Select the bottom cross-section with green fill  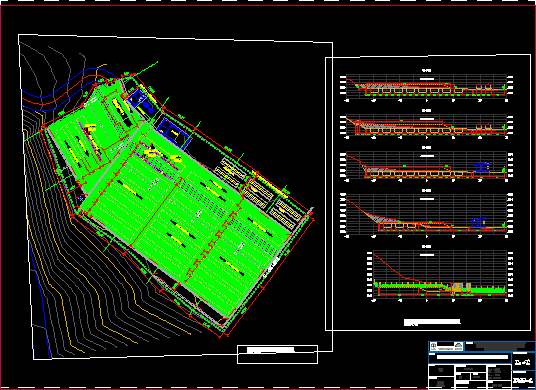pyautogui.click(x=441, y=274)
